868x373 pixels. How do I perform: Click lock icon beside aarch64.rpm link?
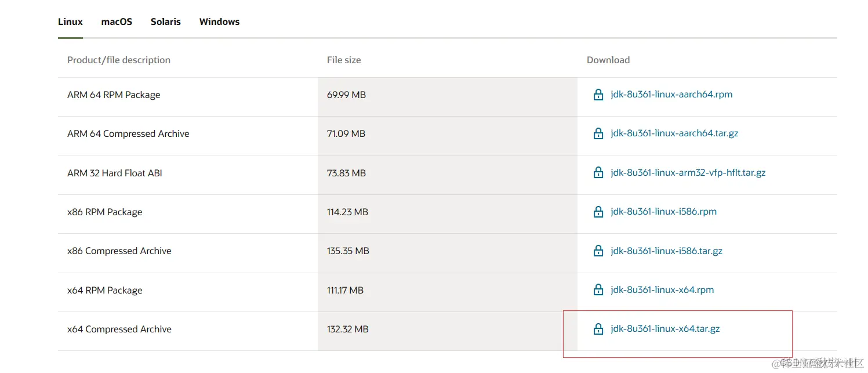pos(598,95)
